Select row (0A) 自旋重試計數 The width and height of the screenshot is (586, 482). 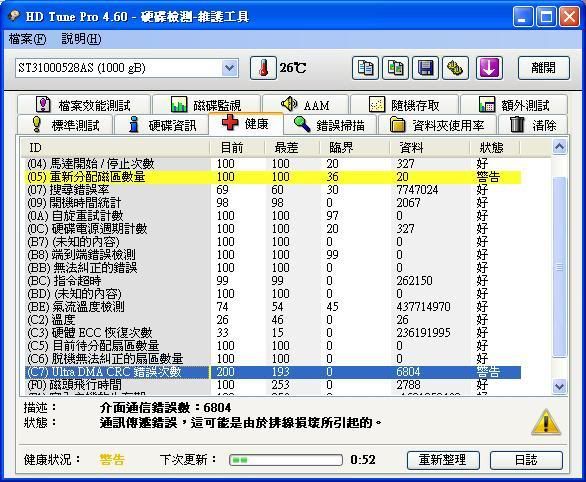[x=274, y=216]
